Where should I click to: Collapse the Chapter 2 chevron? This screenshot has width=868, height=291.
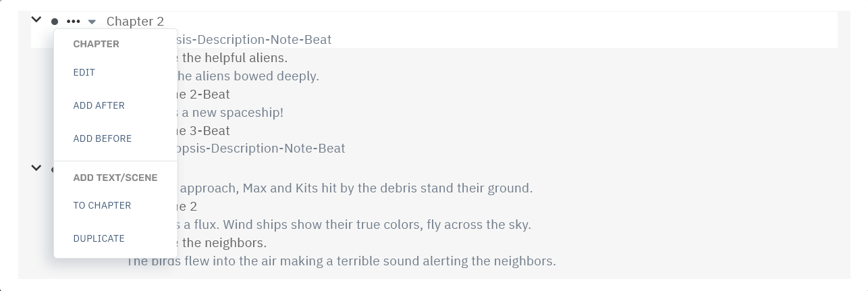coord(36,20)
